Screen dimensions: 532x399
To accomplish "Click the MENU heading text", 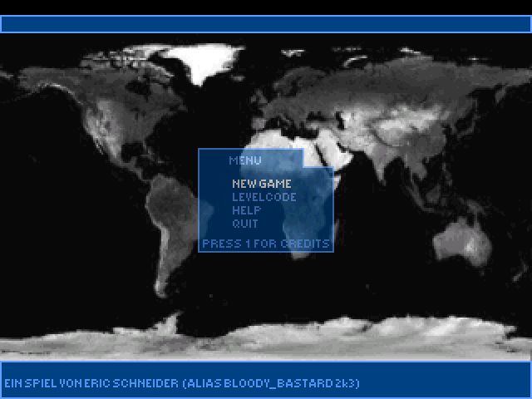I will [x=245, y=160].
